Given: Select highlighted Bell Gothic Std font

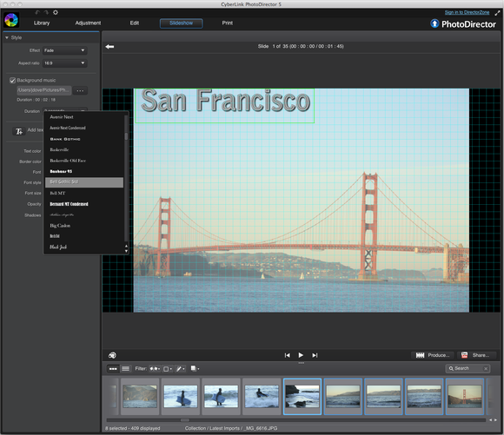Looking at the screenshot, I should (84, 182).
